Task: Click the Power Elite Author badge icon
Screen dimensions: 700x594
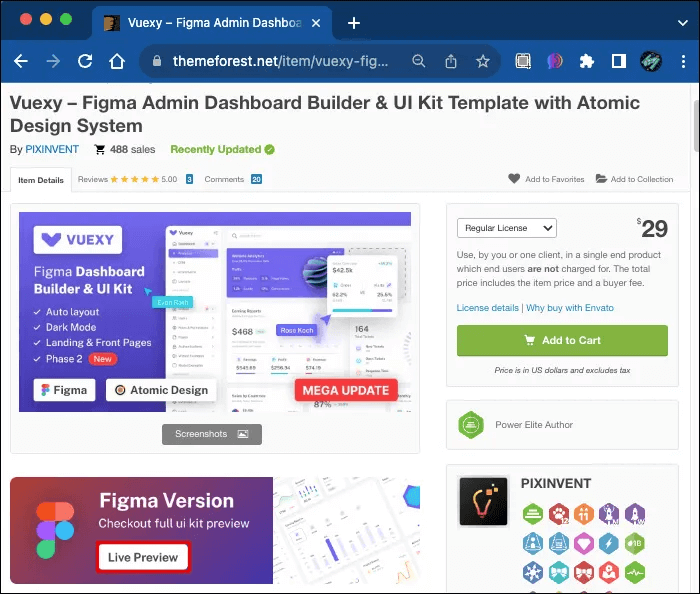Action: click(x=471, y=425)
